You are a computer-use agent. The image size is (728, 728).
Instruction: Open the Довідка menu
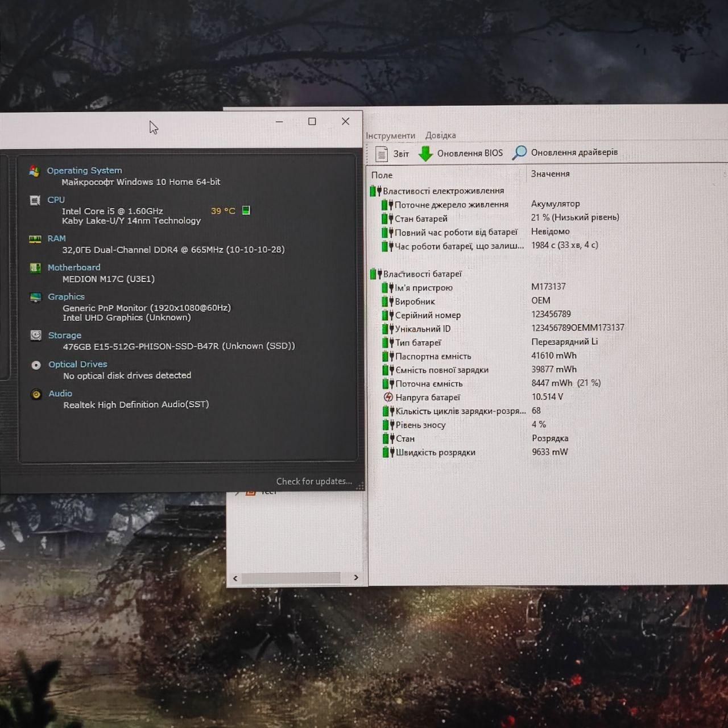coord(441,135)
